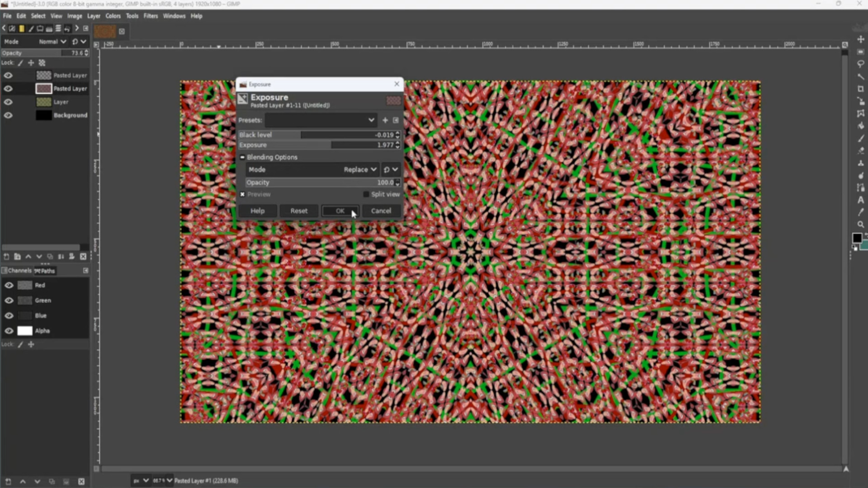868x488 pixels.
Task: Delete the selected layer
Action: click(x=83, y=257)
